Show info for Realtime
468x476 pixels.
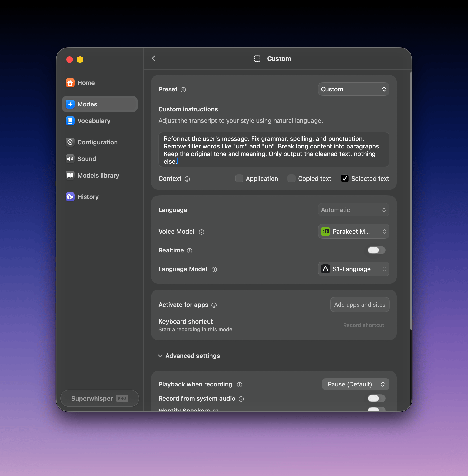[190, 251]
